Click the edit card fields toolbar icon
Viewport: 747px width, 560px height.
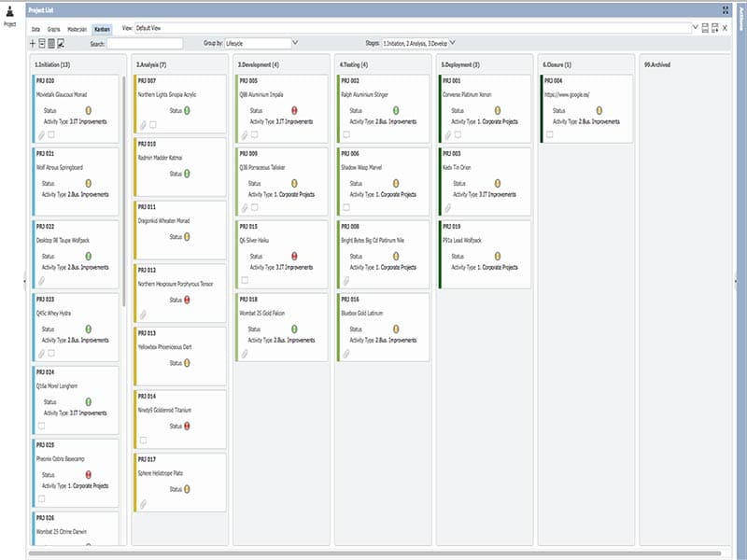61,43
